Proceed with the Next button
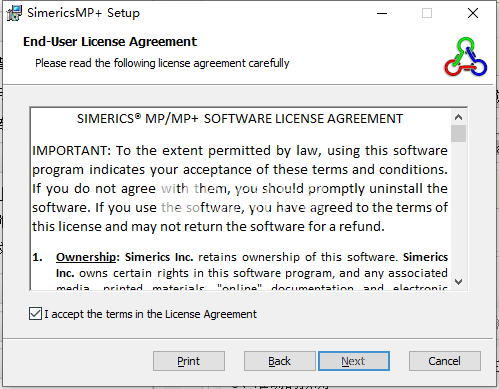 pos(354,361)
